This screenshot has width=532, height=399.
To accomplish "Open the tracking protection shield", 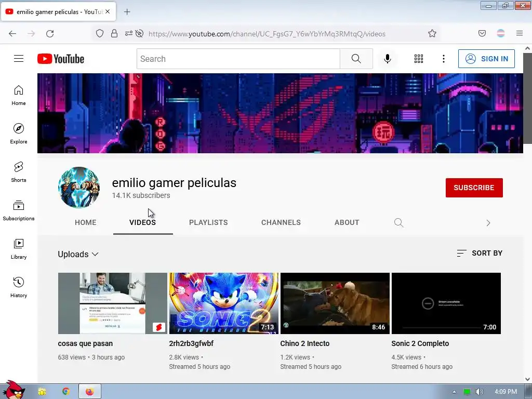I will (99, 33).
